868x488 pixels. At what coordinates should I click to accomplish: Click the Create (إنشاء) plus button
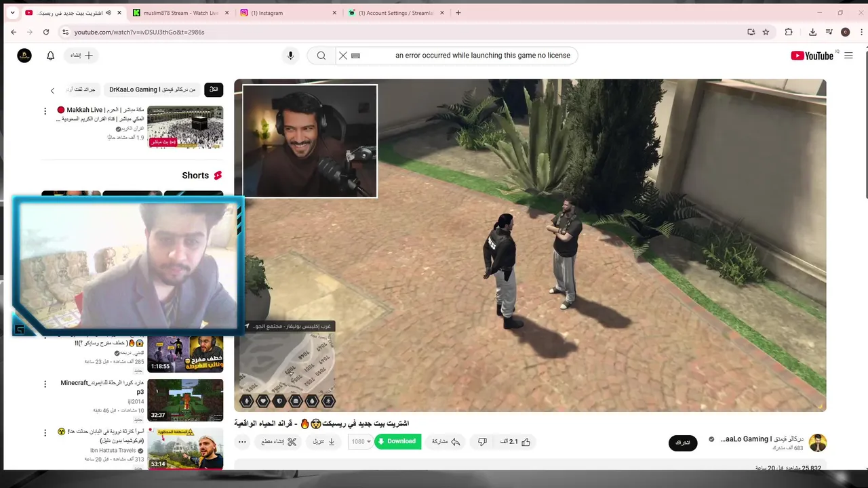coord(81,56)
